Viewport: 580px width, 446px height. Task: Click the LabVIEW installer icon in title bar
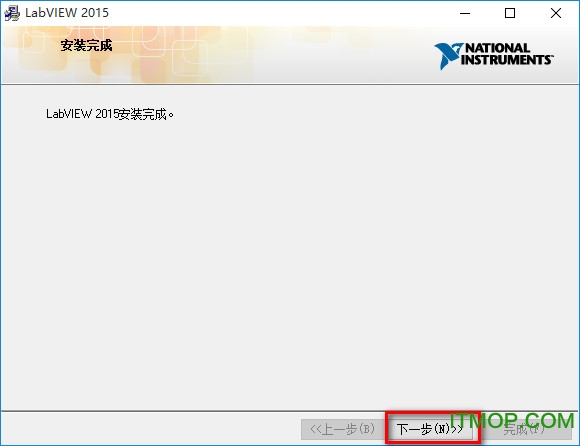coord(12,13)
